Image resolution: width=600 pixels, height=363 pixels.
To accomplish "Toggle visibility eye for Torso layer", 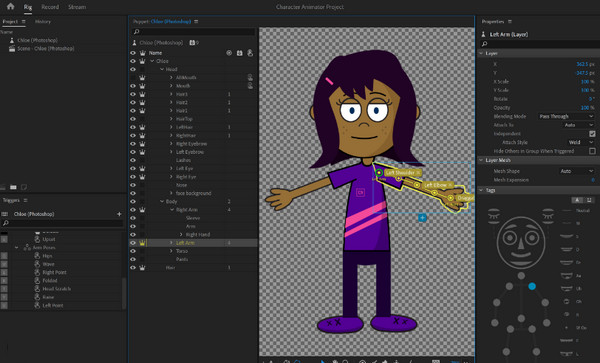I will click(133, 251).
